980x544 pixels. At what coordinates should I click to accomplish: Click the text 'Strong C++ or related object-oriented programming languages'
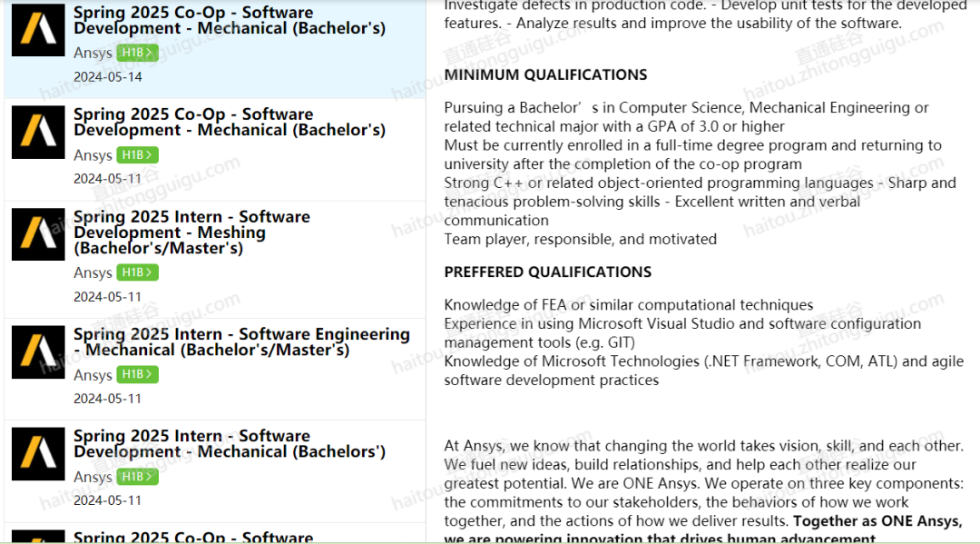[659, 183]
